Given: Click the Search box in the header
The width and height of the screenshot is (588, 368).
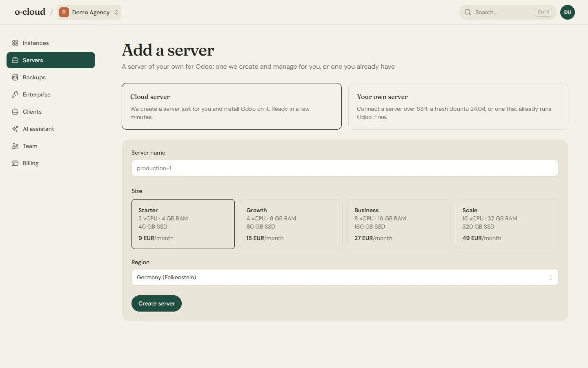Looking at the screenshot, I should coord(508,12).
